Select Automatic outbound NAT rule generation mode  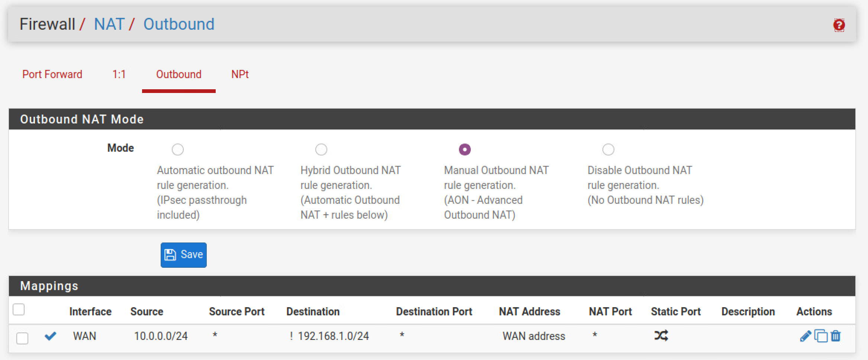click(178, 150)
